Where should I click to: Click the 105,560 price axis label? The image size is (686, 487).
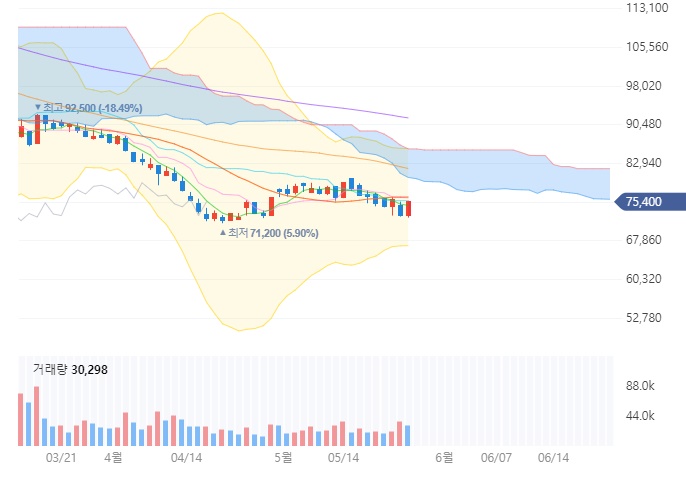click(x=647, y=47)
